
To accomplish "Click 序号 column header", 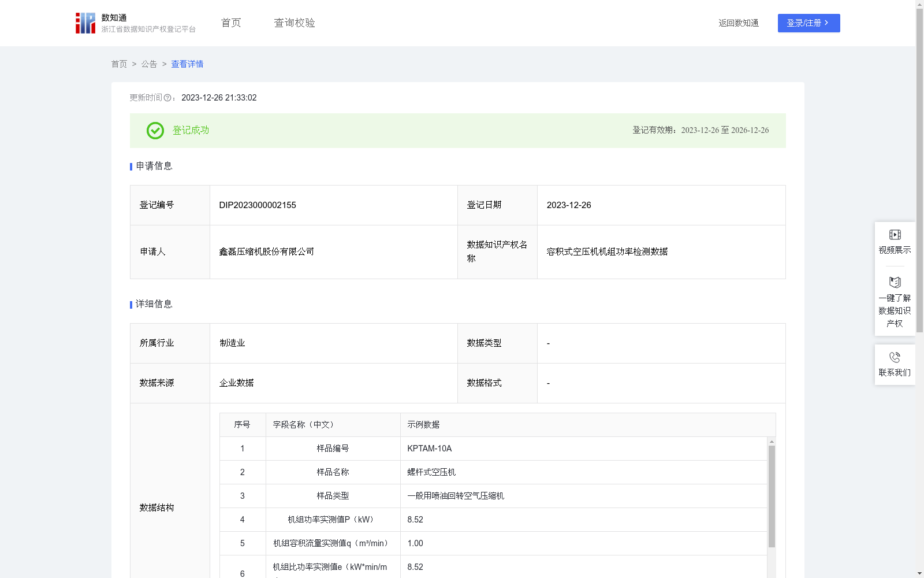I will click(x=242, y=425).
